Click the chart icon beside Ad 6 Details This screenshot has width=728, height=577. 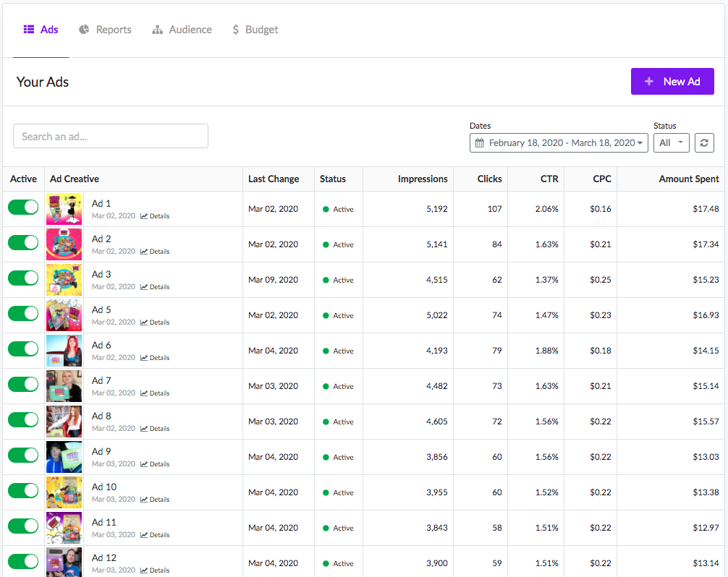click(x=144, y=358)
